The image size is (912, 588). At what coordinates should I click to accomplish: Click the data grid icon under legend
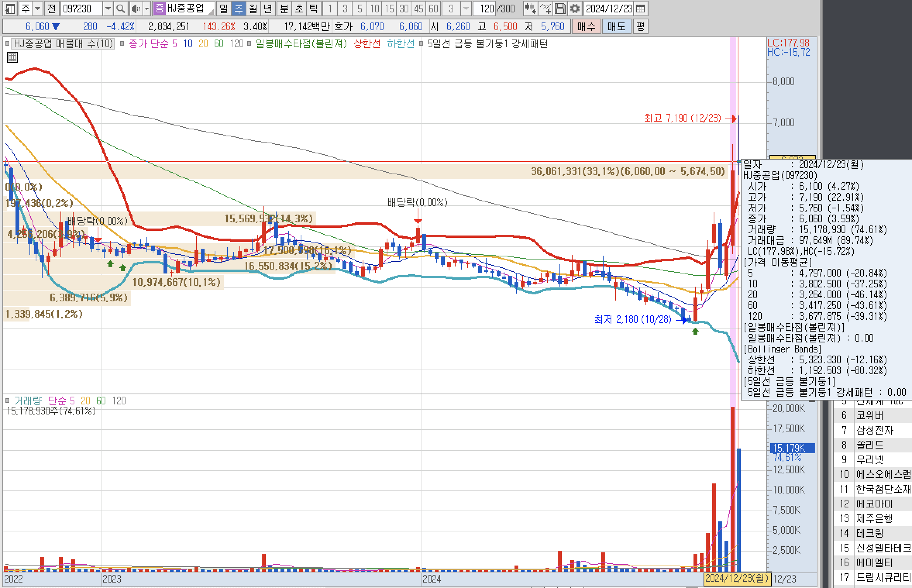click(12, 58)
